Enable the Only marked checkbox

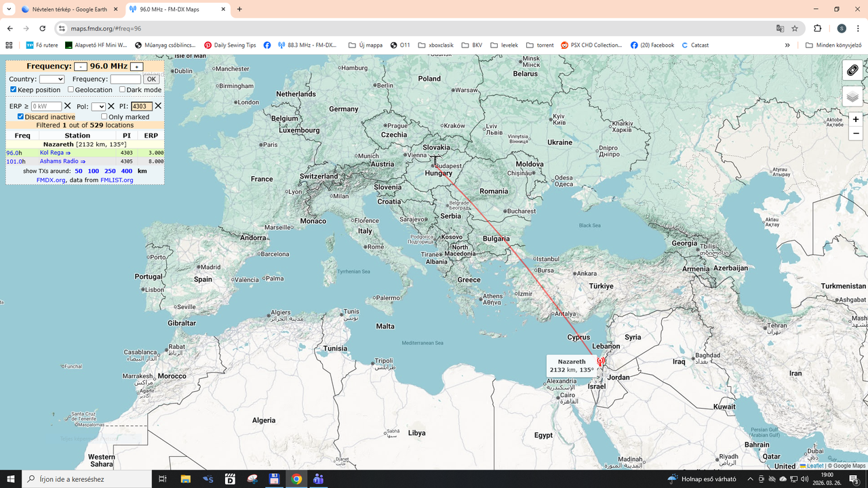[104, 117]
